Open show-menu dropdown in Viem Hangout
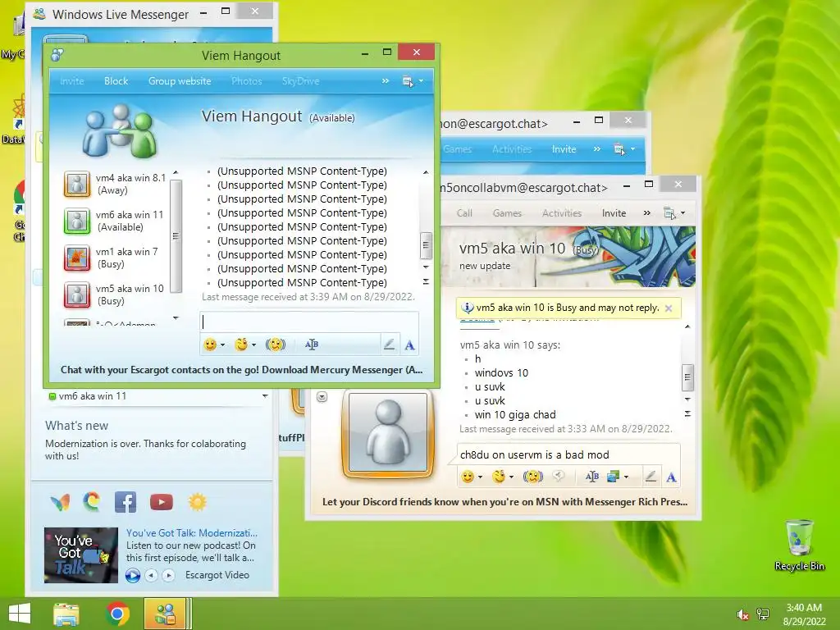 coord(413,81)
